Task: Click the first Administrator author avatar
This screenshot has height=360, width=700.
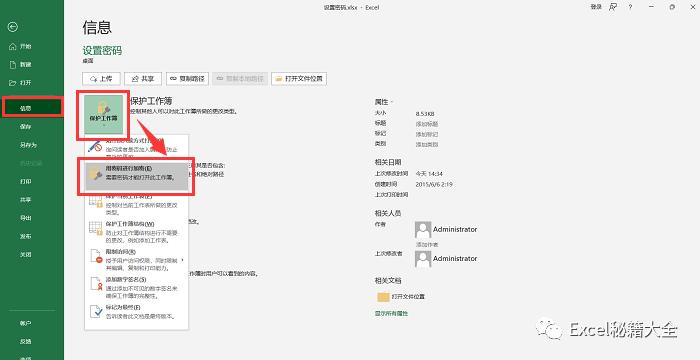Action: pos(423,230)
